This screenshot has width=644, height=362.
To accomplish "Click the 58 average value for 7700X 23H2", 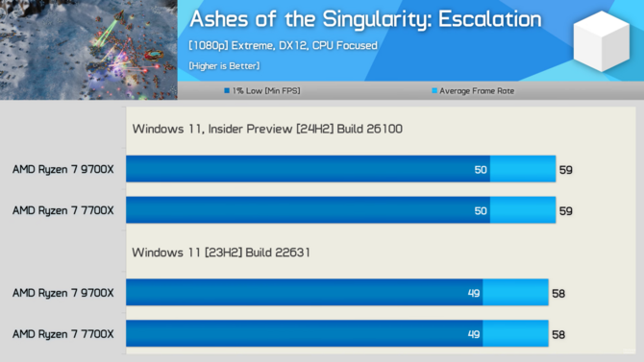I will tap(558, 334).
